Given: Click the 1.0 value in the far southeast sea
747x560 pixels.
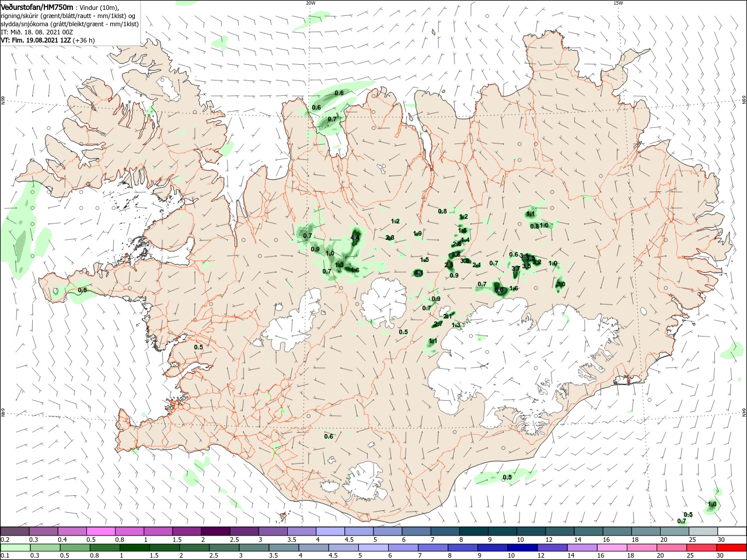Looking at the screenshot, I should pyautogui.click(x=712, y=504).
